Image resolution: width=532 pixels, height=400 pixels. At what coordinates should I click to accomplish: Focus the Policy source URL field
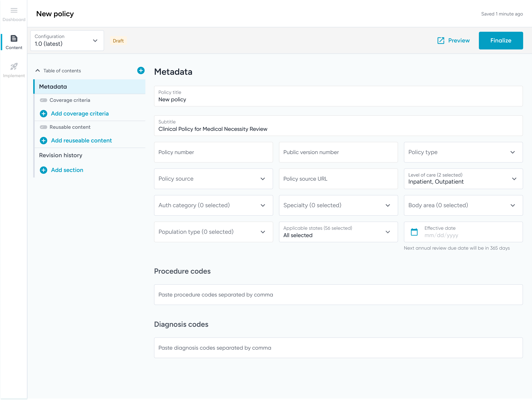(x=338, y=179)
